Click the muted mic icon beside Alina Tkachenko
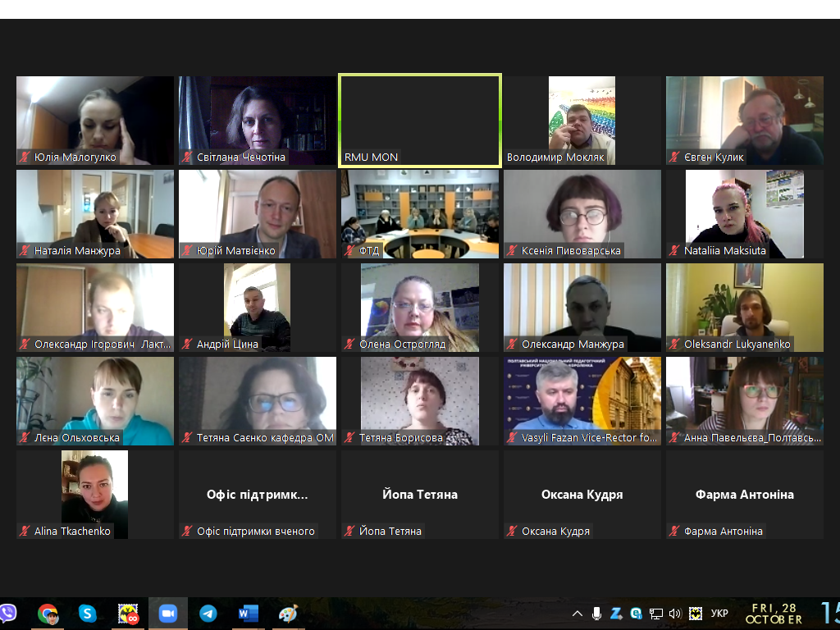Viewport: 840px width, 630px height. tap(25, 532)
